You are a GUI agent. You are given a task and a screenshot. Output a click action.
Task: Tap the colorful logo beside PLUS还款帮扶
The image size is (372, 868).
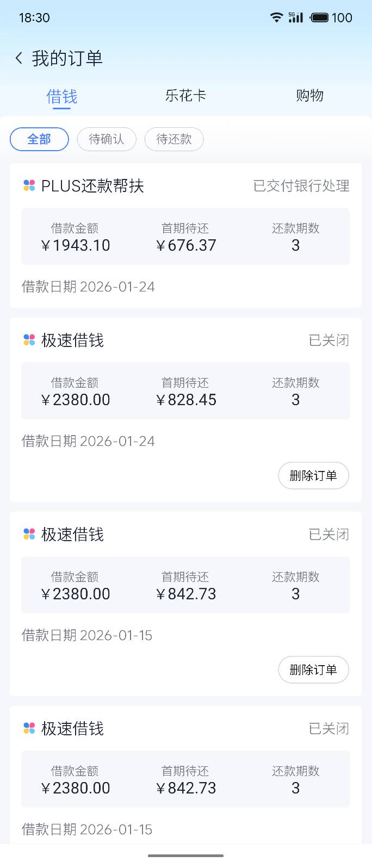pos(29,186)
